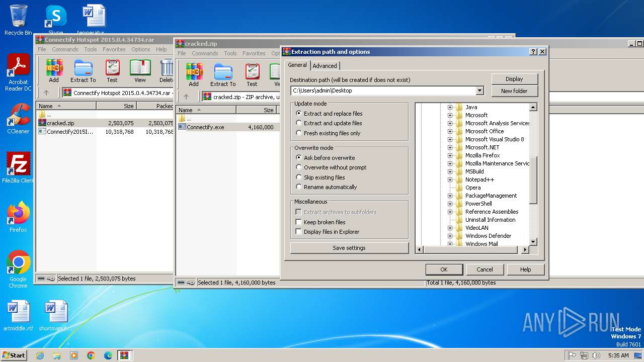
Task: Open destination path dropdown arrow
Action: tap(479, 90)
